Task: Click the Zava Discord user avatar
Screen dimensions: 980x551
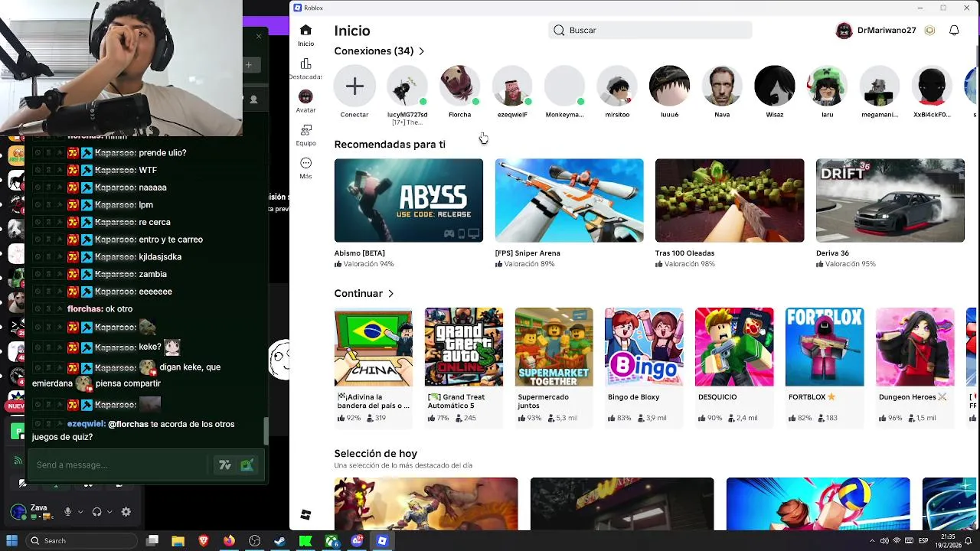Action: click(18, 512)
